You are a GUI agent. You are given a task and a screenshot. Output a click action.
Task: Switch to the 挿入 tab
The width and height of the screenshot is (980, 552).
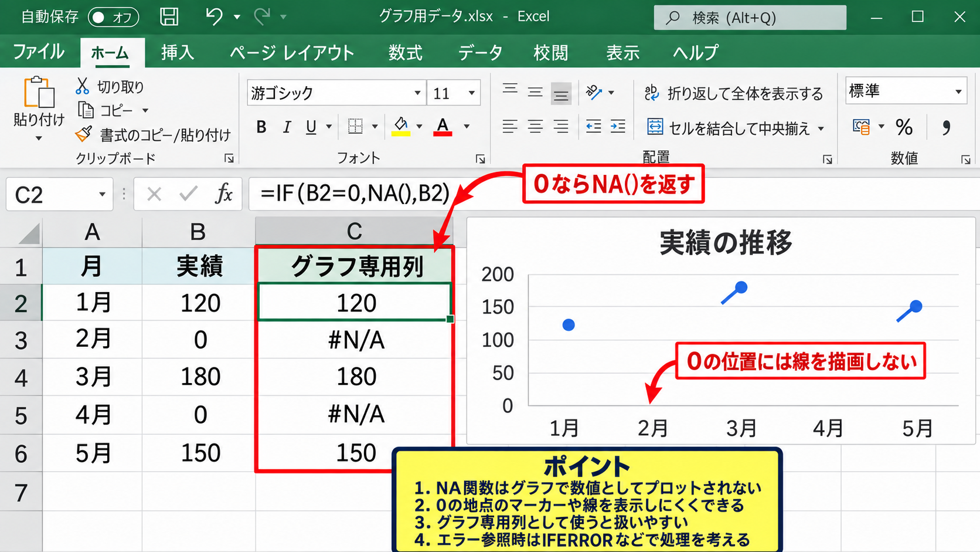coord(178,53)
